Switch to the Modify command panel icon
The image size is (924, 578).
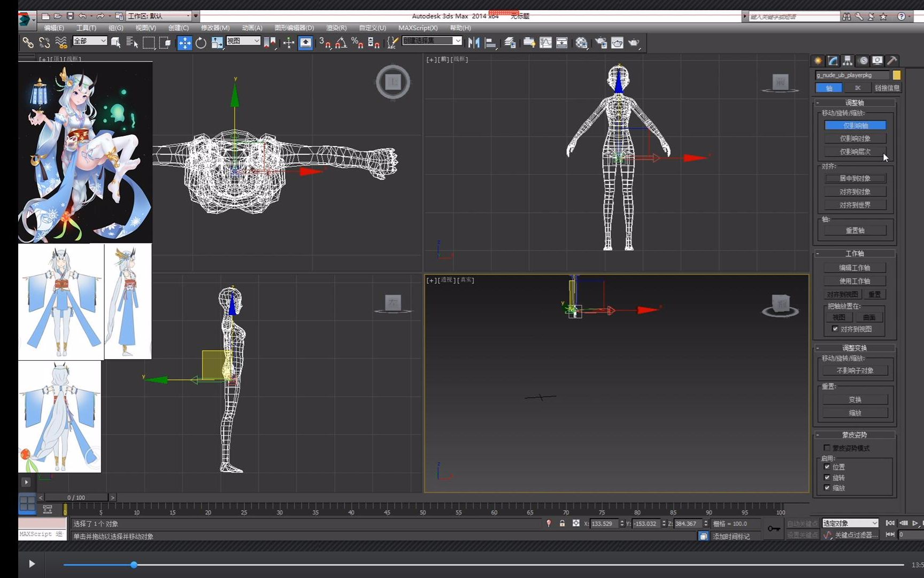point(833,60)
